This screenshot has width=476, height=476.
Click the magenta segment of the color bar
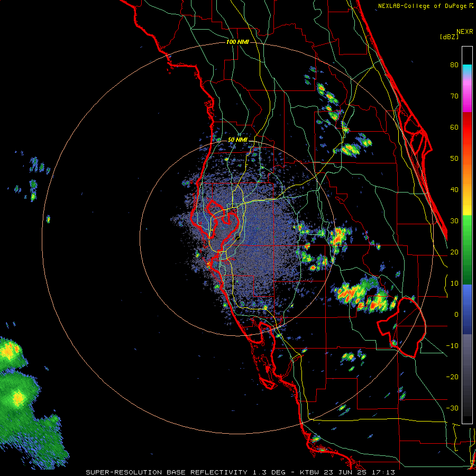[x=467, y=96]
